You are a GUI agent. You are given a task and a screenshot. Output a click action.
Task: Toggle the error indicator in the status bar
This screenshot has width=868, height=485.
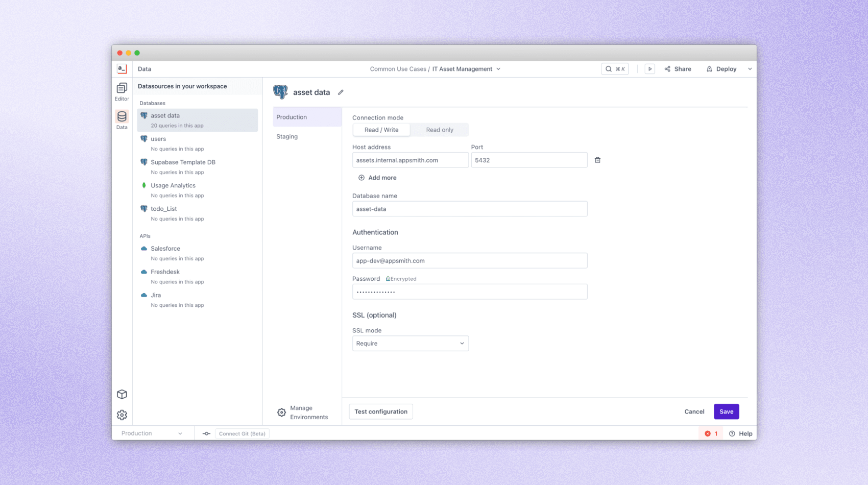click(x=710, y=433)
